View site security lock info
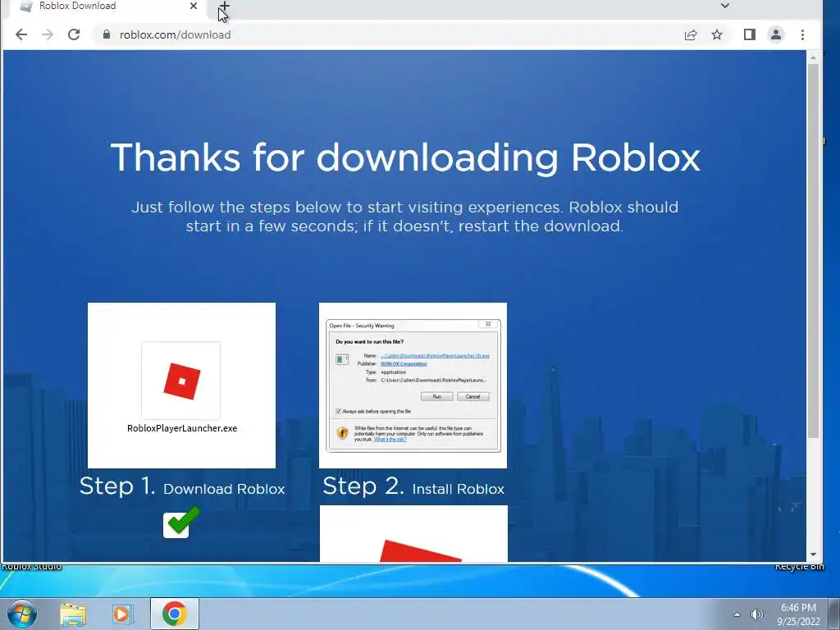840x630 pixels. click(x=107, y=34)
